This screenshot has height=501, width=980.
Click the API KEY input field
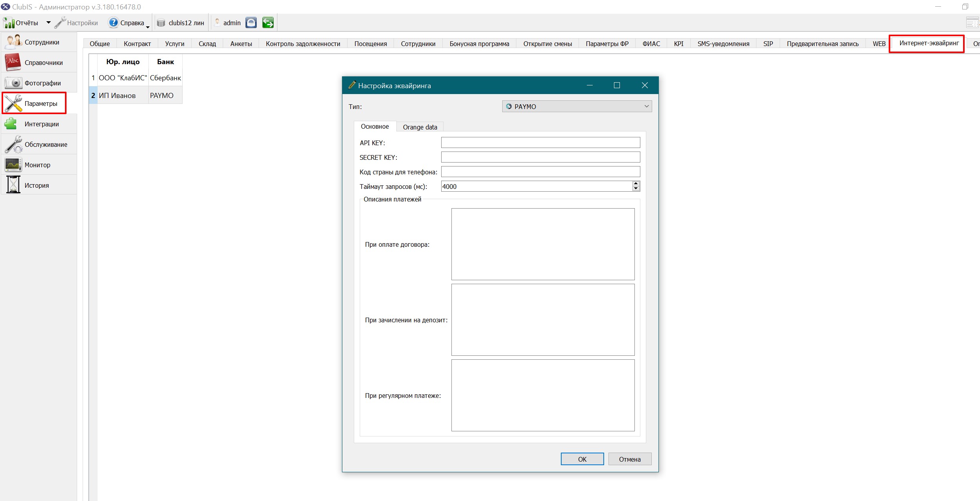click(x=540, y=142)
